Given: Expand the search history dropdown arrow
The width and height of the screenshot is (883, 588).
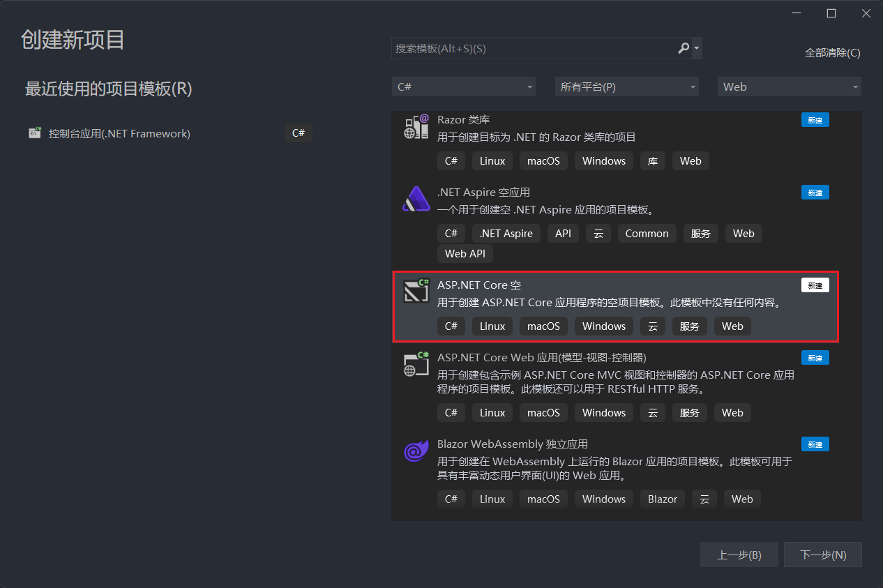Looking at the screenshot, I should [x=697, y=48].
